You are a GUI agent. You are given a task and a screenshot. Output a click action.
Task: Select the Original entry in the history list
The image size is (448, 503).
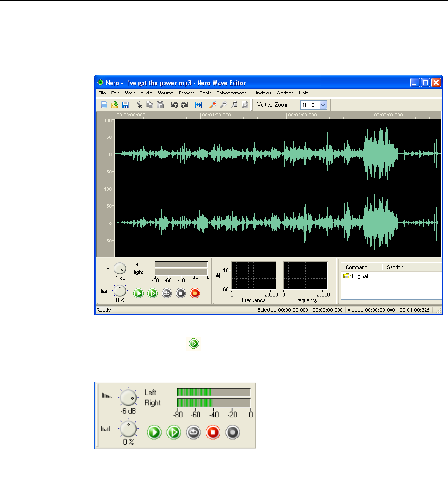pos(356,276)
